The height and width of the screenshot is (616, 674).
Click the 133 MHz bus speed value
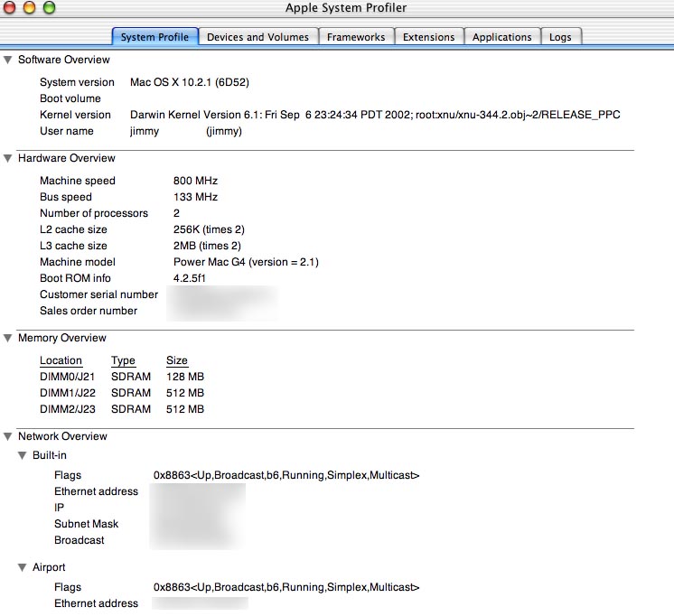click(x=195, y=197)
